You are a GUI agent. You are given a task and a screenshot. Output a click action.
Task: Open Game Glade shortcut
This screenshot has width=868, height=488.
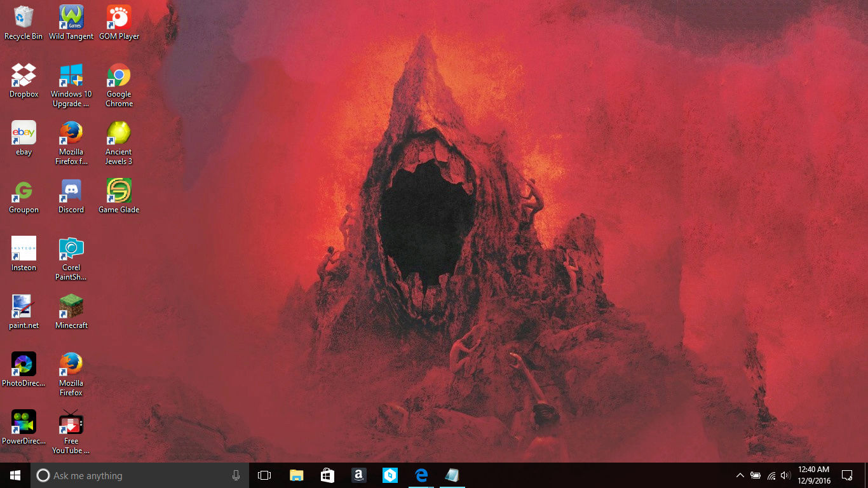[119, 196]
